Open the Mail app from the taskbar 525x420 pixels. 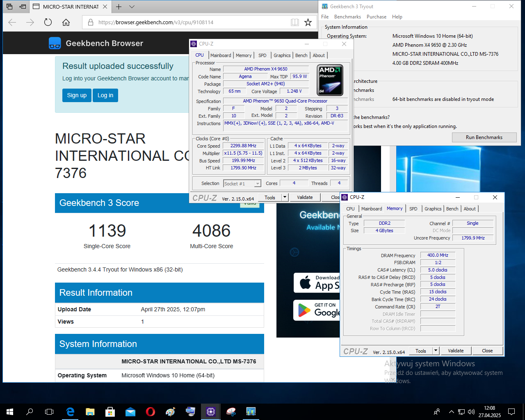[x=130, y=412]
